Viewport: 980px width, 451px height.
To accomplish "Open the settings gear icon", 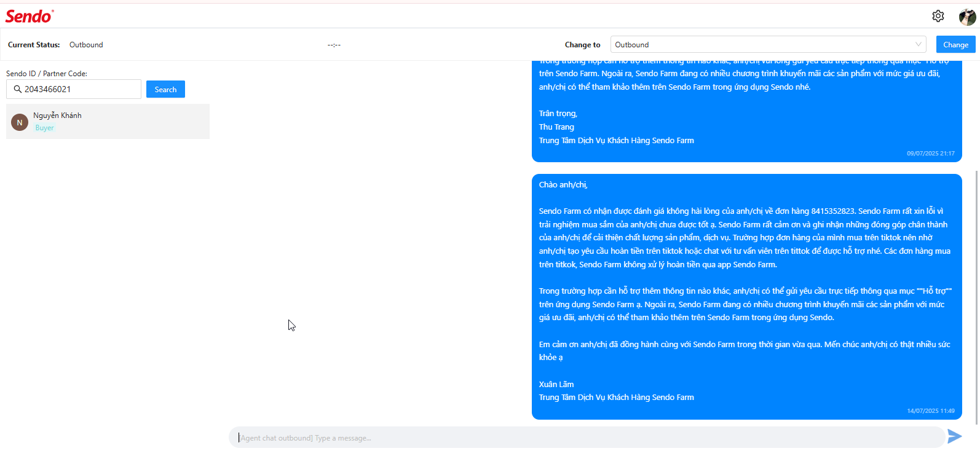I will (x=938, y=16).
